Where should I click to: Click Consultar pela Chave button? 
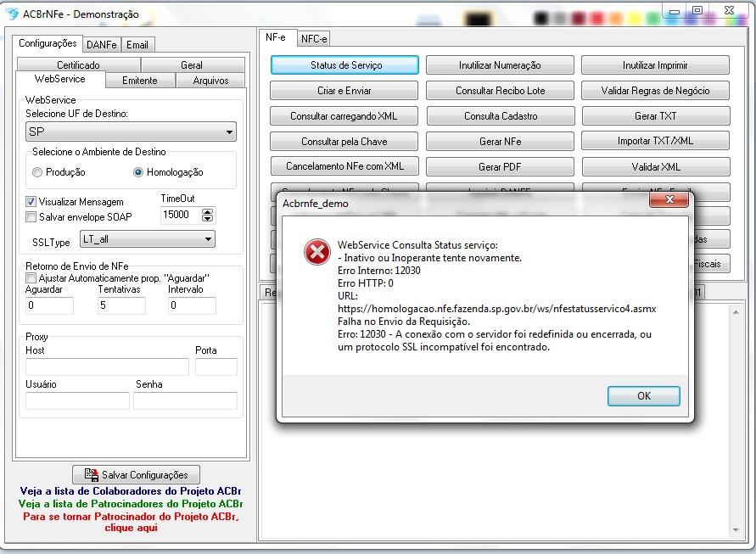point(344,142)
